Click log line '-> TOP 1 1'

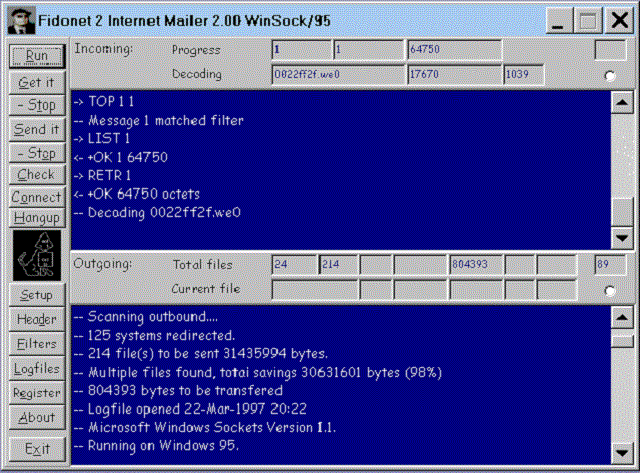[x=104, y=102]
